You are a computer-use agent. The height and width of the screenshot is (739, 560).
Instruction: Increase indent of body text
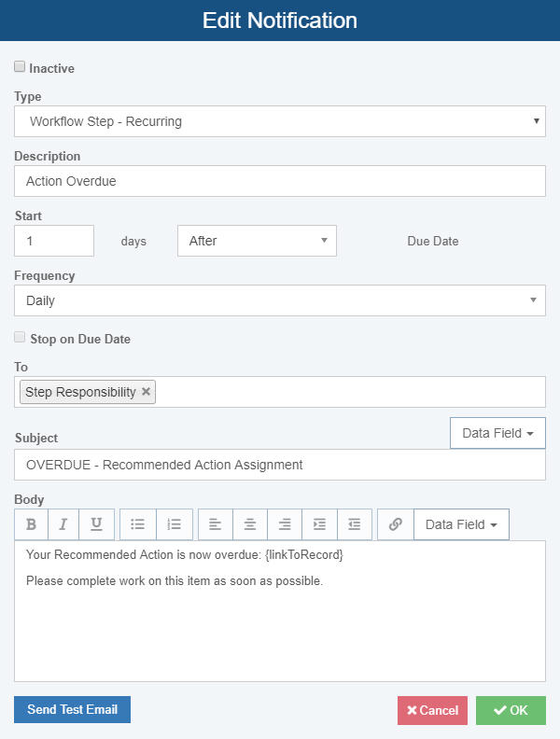[319, 524]
